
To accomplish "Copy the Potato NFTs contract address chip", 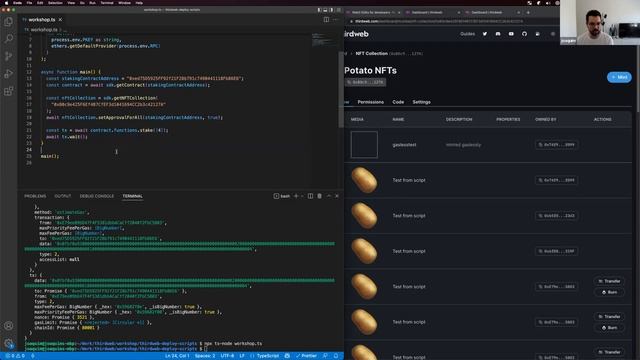I will coord(365,82).
